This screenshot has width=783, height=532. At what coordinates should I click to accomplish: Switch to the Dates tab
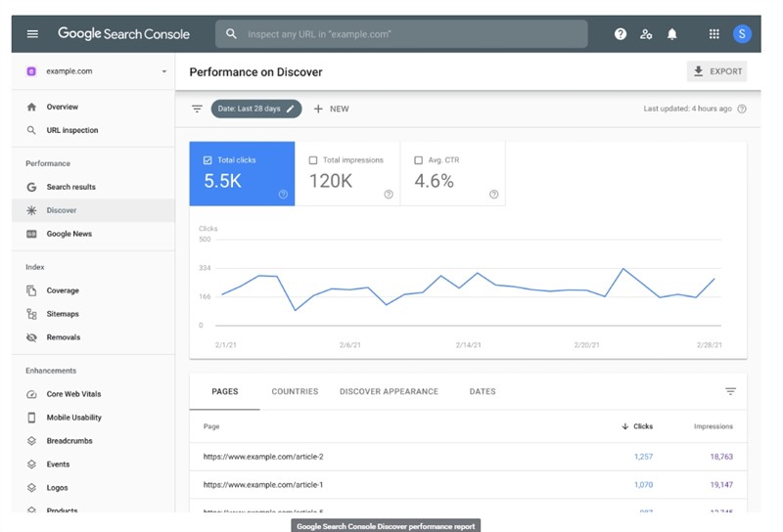point(483,392)
